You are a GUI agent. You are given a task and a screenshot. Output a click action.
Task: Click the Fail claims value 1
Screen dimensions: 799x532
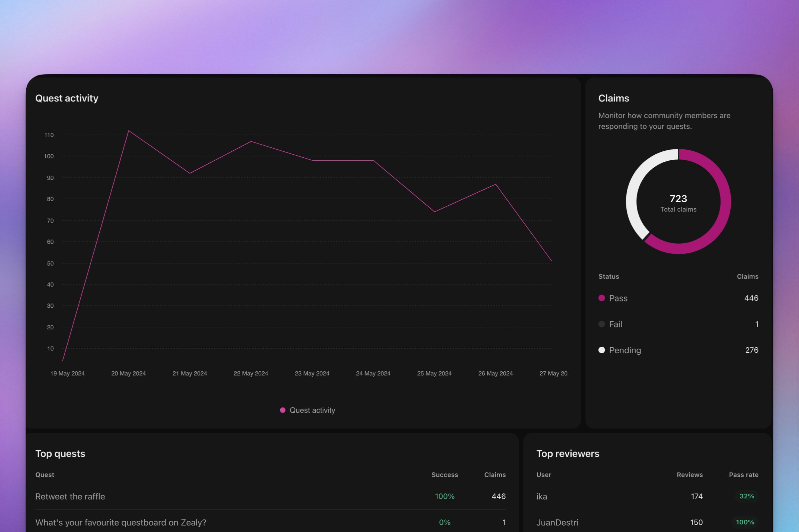click(757, 324)
